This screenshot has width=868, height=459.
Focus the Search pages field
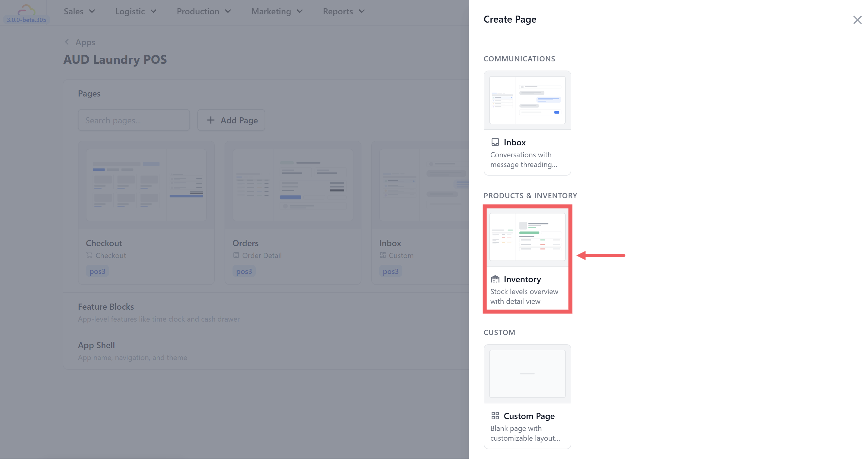click(x=134, y=120)
